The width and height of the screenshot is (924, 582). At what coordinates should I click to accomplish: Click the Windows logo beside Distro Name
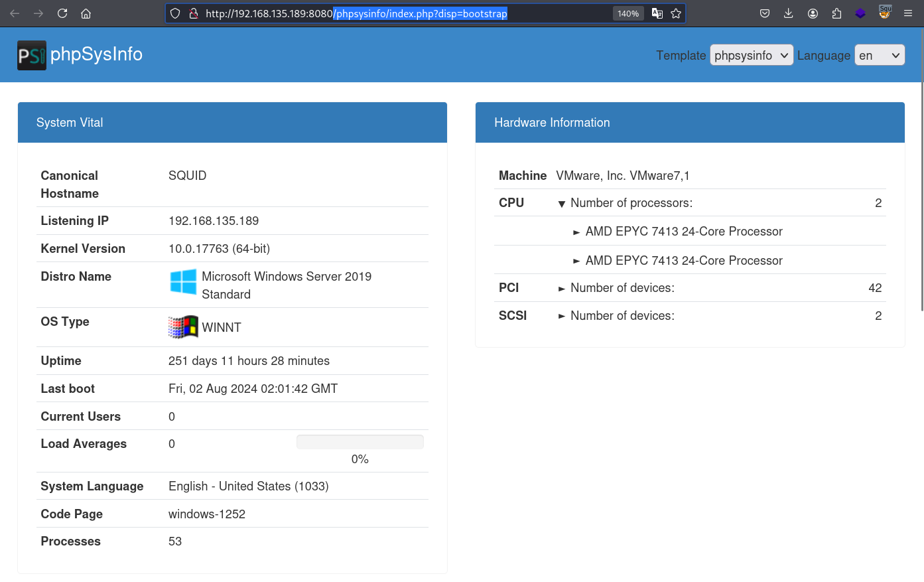(183, 282)
